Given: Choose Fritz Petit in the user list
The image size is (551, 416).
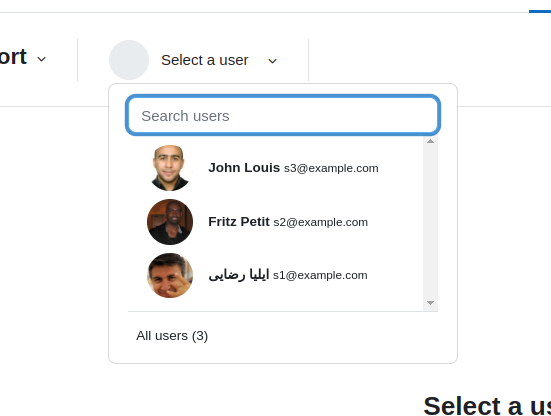Looking at the screenshot, I should pyautogui.click(x=275, y=222).
